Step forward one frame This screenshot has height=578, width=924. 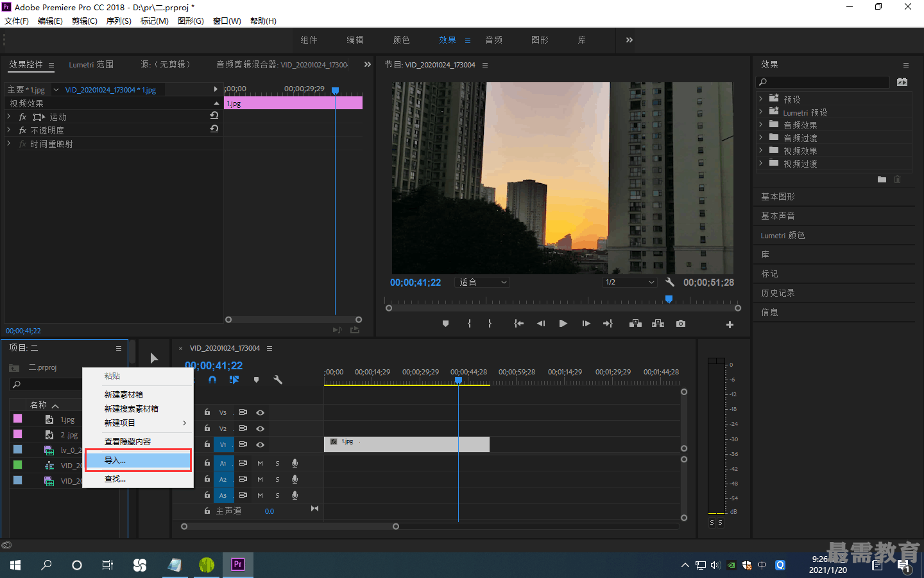pyautogui.click(x=586, y=324)
